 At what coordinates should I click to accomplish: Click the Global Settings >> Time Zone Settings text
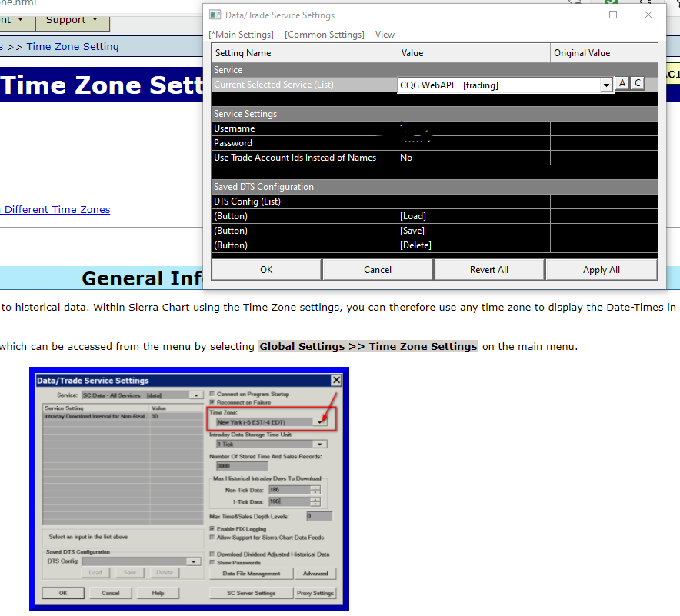pyautogui.click(x=368, y=346)
